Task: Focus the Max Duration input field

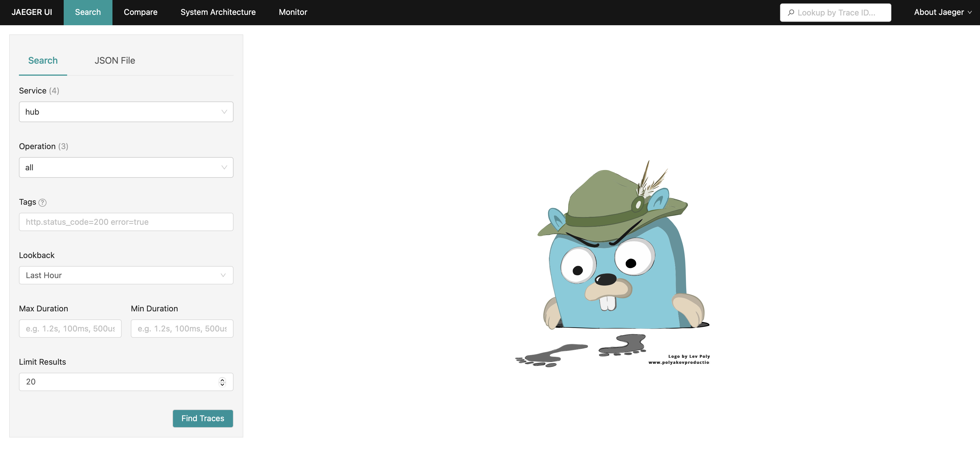Action: click(x=70, y=329)
